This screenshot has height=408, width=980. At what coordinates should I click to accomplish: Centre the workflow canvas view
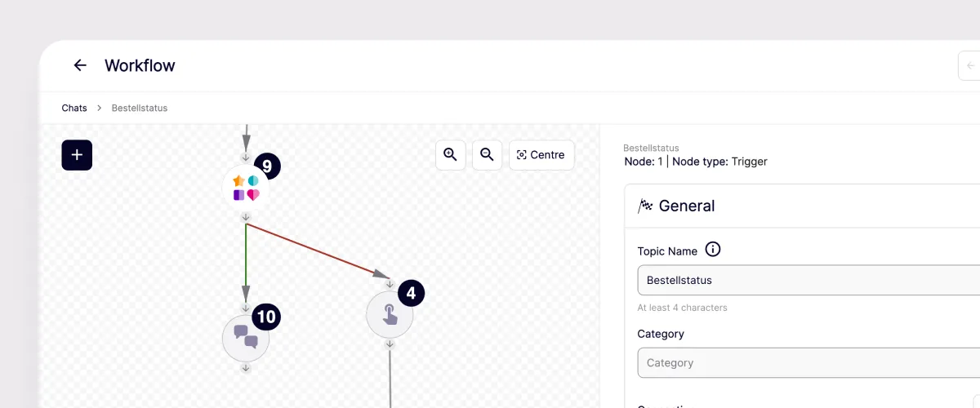541,154
